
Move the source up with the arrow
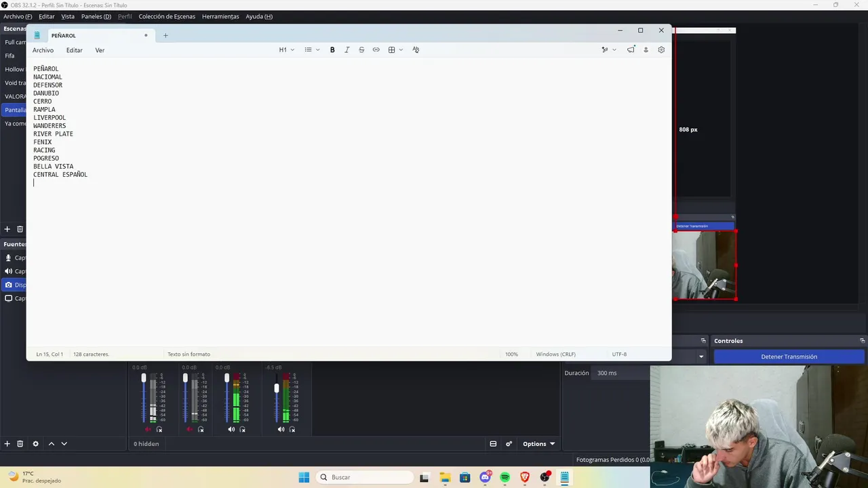click(x=51, y=443)
